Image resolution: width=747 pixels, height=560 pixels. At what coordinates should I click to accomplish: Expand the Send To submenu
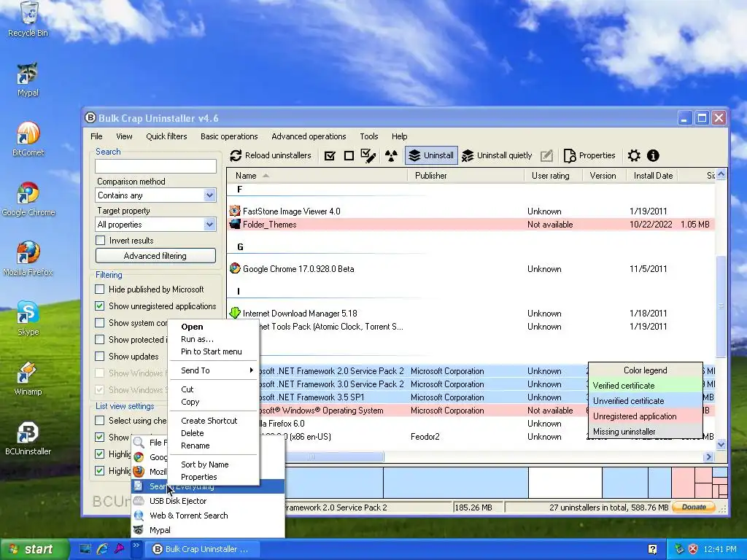click(x=214, y=370)
